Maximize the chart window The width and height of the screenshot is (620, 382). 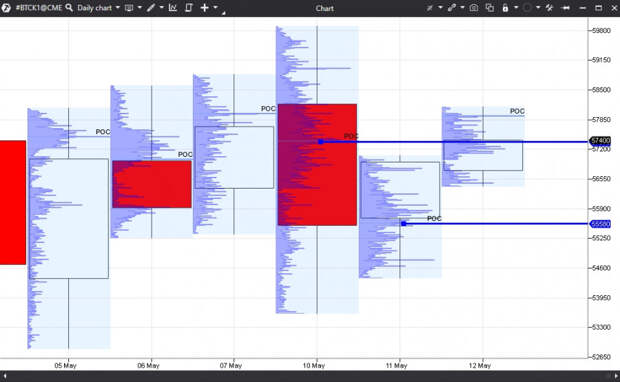tap(599, 8)
